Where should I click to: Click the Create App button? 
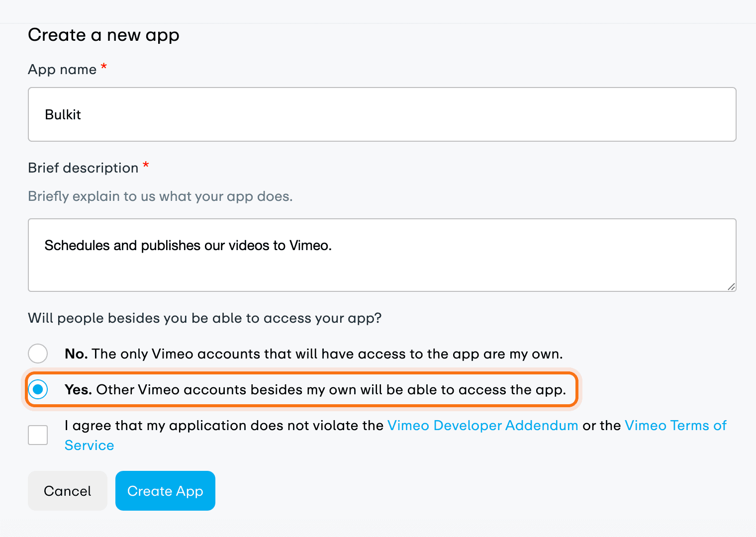(x=165, y=491)
